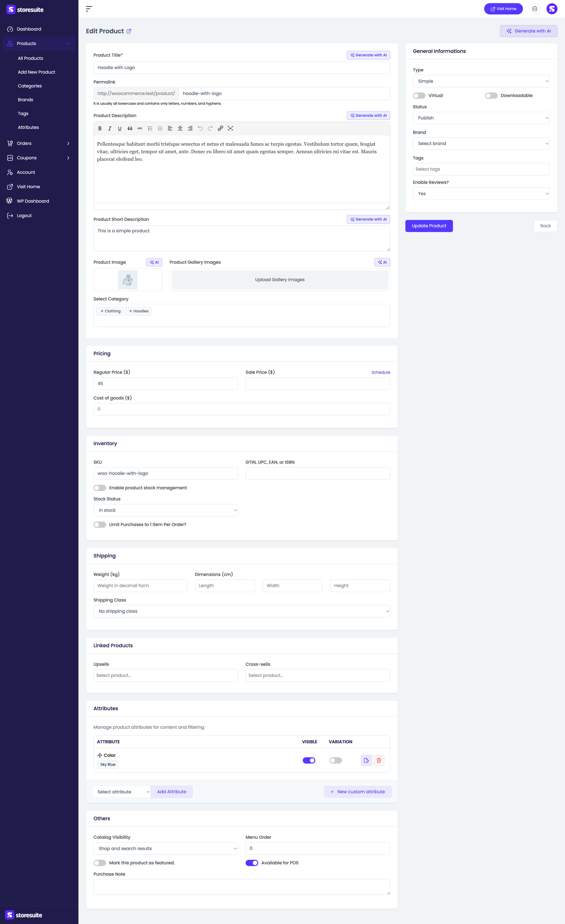The width and height of the screenshot is (565, 924).
Task: Insert a bulleted list
Action: (150, 128)
